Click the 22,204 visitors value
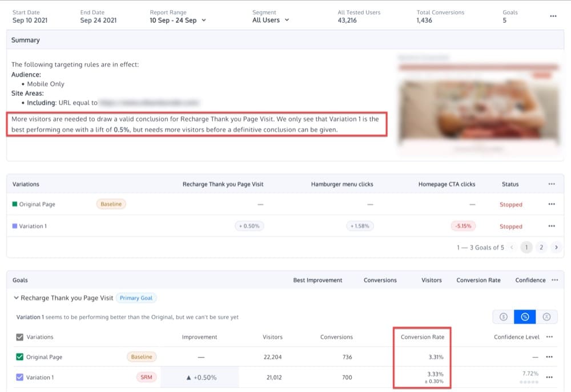Screen dimensions: 571x392 tap(273, 357)
